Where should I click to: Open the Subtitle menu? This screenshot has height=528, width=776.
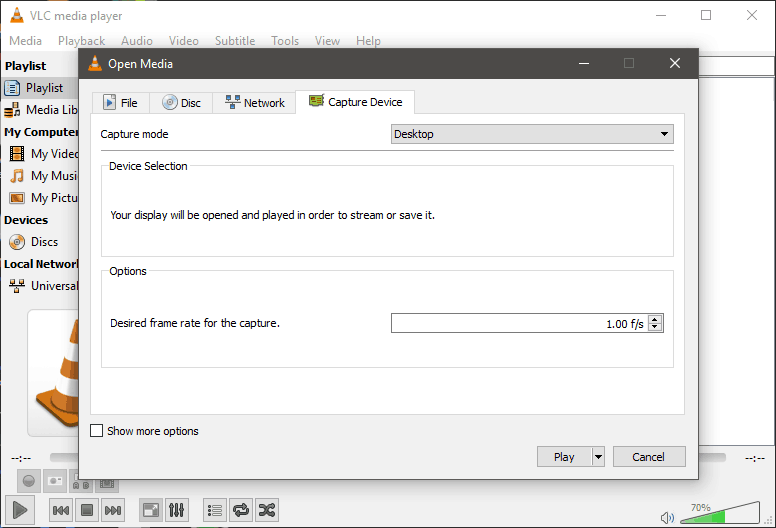tap(235, 41)
